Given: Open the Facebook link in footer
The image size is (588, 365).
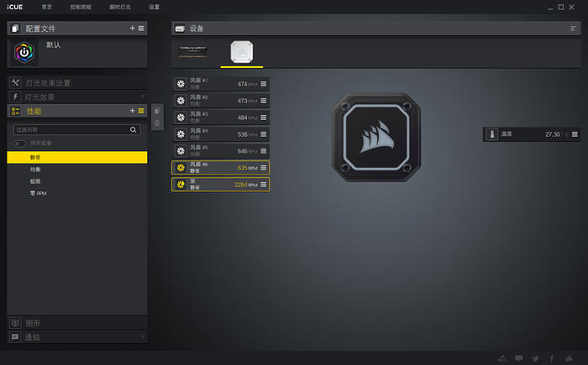Looking at the screenshot, I should pyautogui.click(x=552, y=358).
